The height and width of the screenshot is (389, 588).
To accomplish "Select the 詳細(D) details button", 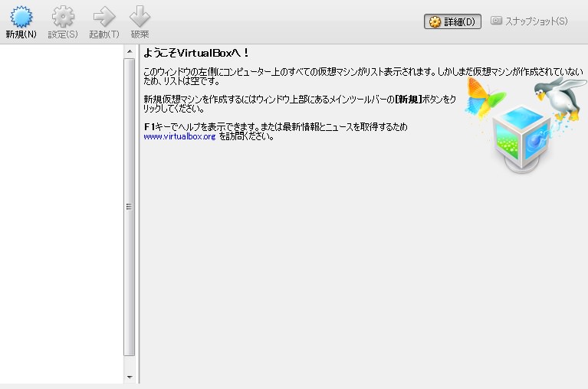I will click(452, 21).
